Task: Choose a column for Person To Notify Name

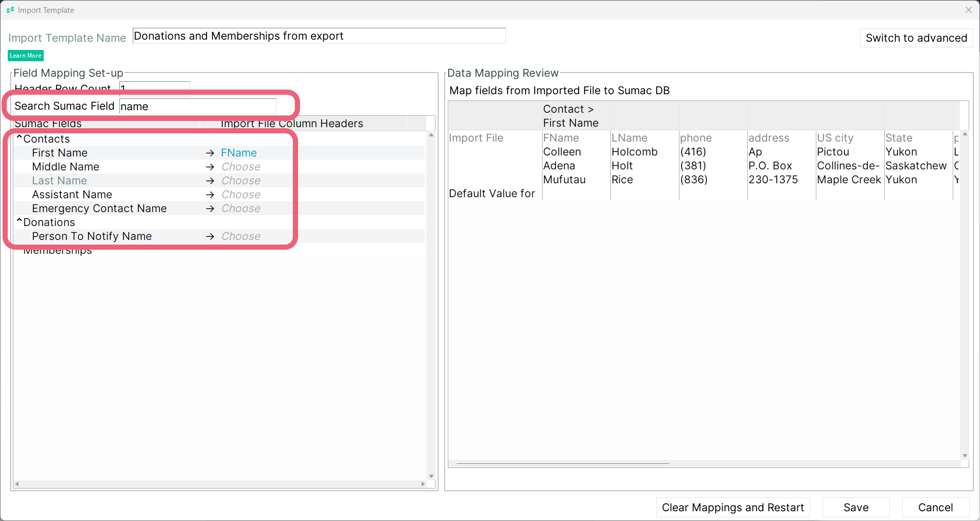Action: (241, 236)
